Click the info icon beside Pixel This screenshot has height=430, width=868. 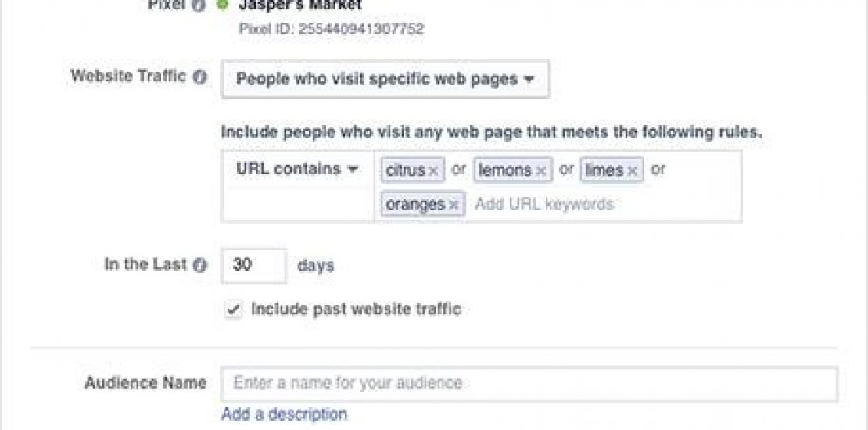coord(199,5)
